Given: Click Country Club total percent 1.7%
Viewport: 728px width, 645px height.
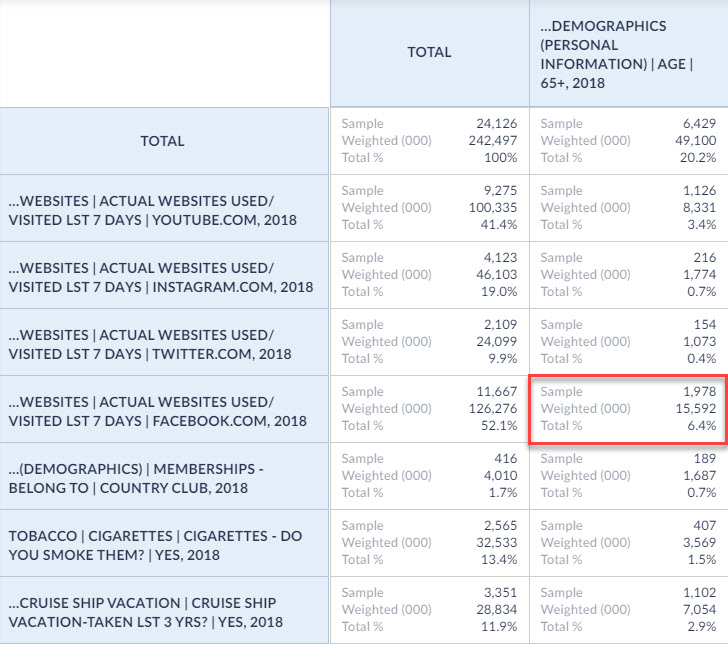Looking at the screenshot, I should tap(502, 492).
